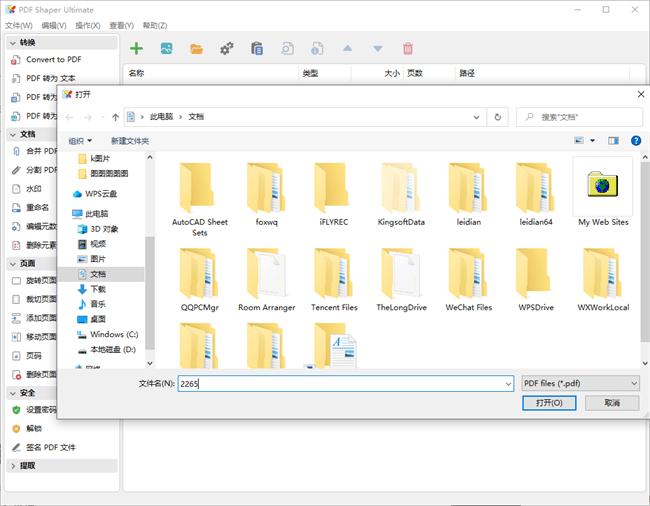650x506 pixels.
Task: Click the 打开(O) button
Action: [549, 403]
